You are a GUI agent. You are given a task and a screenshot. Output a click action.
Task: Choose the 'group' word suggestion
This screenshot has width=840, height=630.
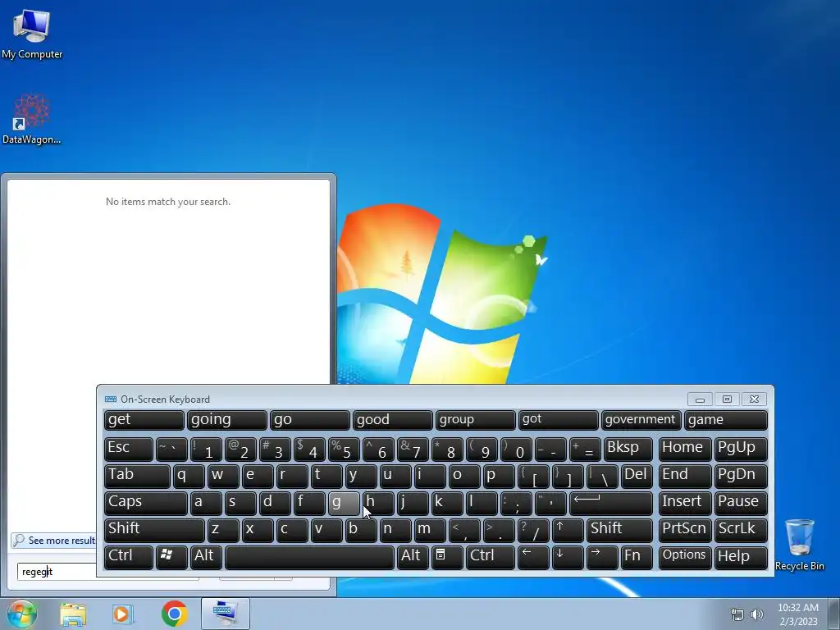click(x=475, y=420)
